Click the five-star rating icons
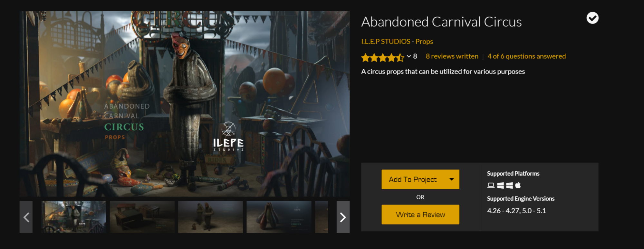This screenshot has width=644, height=249. pos(382,57)
